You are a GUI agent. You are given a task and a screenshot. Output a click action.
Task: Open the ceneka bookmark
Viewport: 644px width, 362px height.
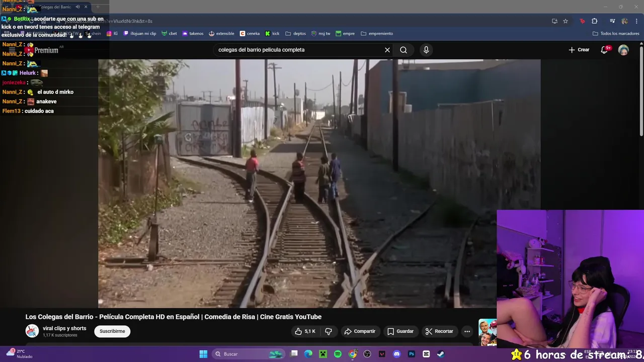tap(250, 34)
